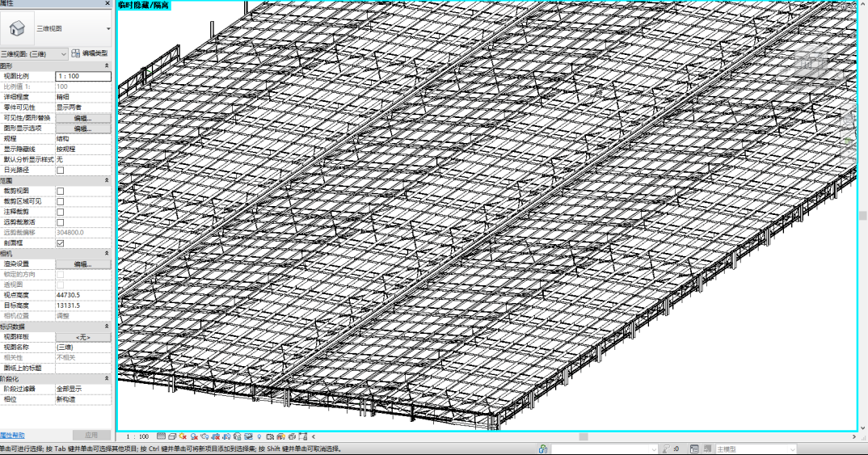Click the temporary view properties icon
This screenshot has height=455, width=868.
pyautogui.click(x=270, y=436)
